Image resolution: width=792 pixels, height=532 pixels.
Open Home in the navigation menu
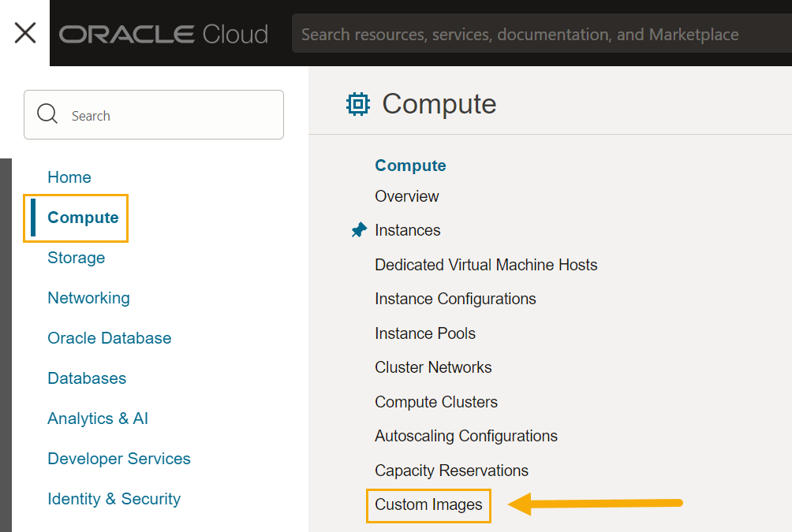(69, 177)
